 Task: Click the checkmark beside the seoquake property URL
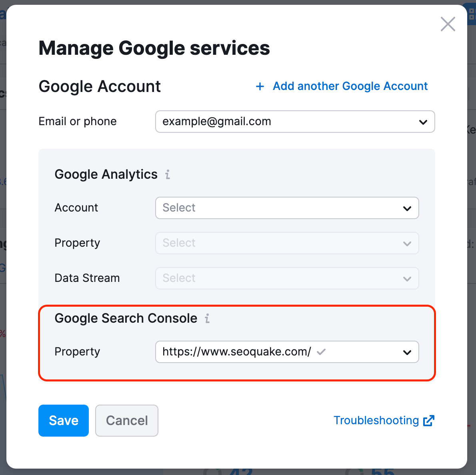click(x=322, y=351)
